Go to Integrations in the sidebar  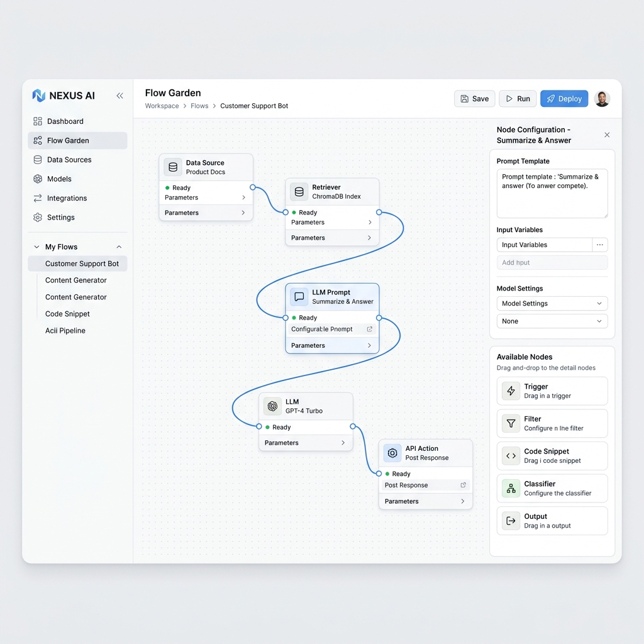[67, 198]
